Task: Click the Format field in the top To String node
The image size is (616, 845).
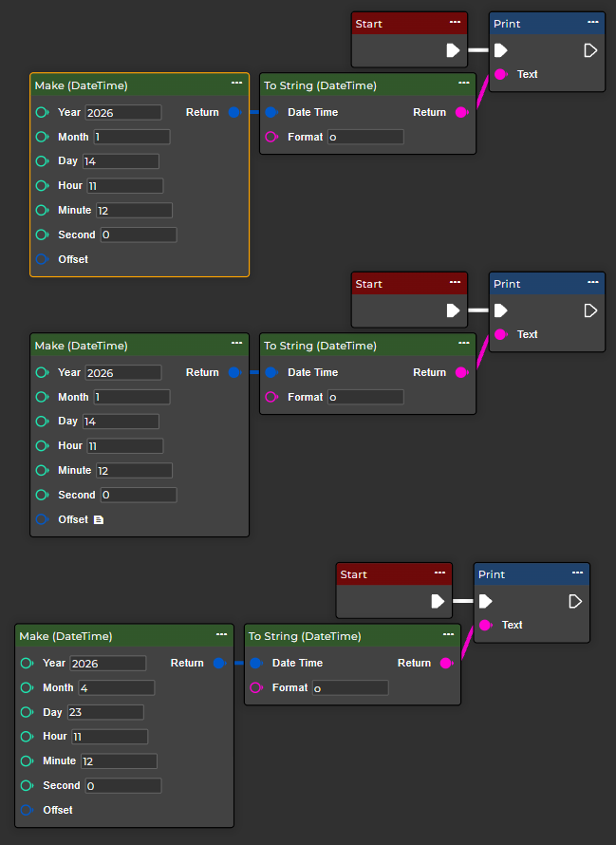Action: tap(365, 137)
